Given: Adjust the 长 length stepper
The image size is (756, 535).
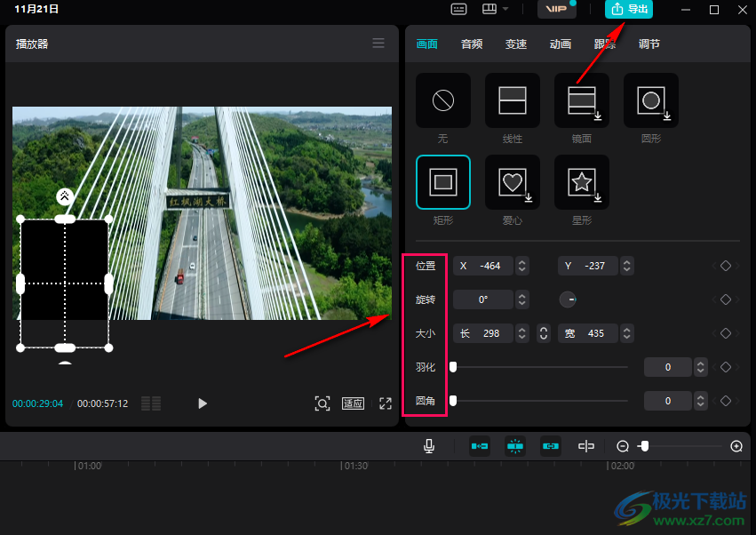Looking at the screenshot, I should click(521, 333).
